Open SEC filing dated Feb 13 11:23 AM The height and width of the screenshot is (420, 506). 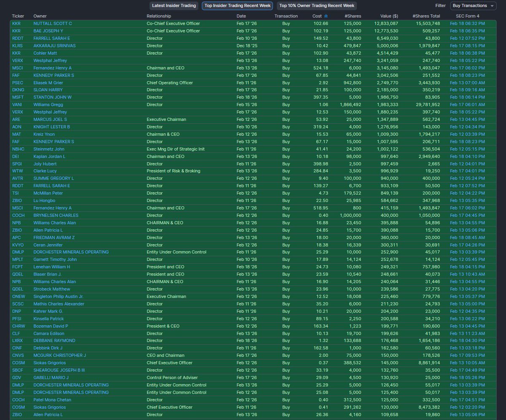click(468, 333)
